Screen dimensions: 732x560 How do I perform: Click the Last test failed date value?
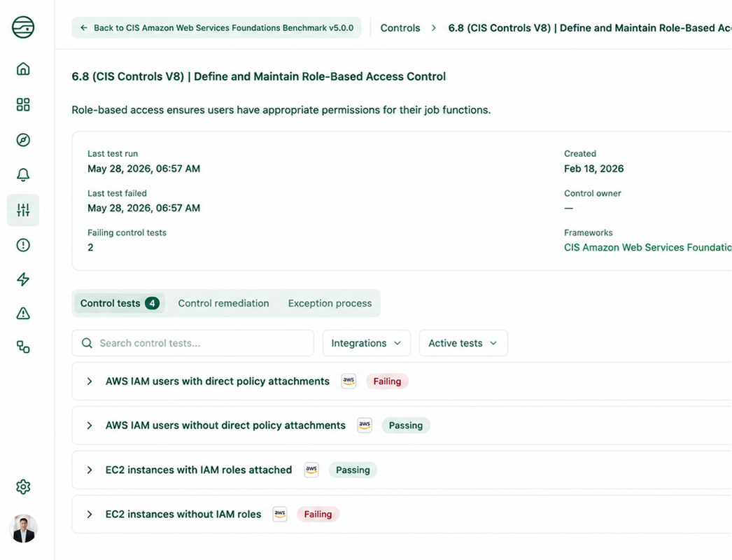click(143, 209)
